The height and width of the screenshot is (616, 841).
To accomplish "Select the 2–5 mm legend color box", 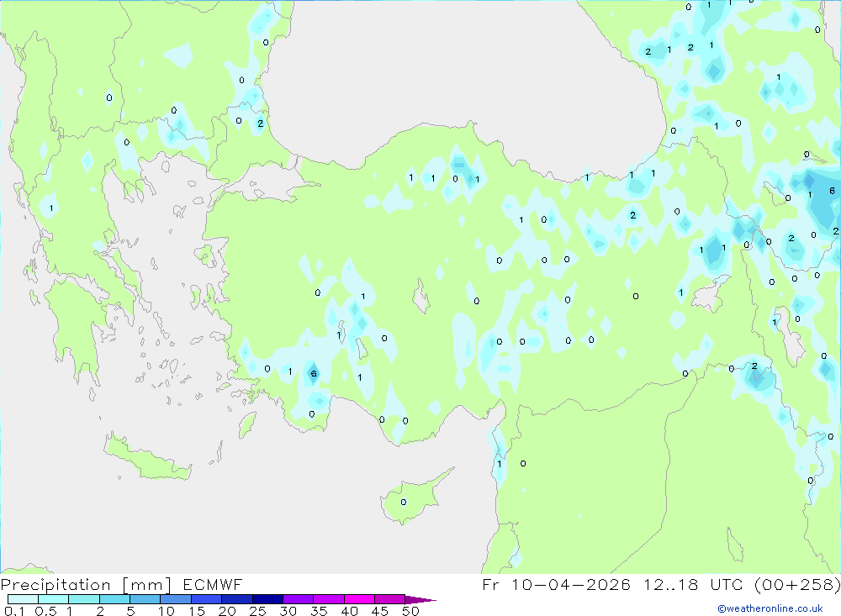I will pyautogui.click(x=114, y=599).
